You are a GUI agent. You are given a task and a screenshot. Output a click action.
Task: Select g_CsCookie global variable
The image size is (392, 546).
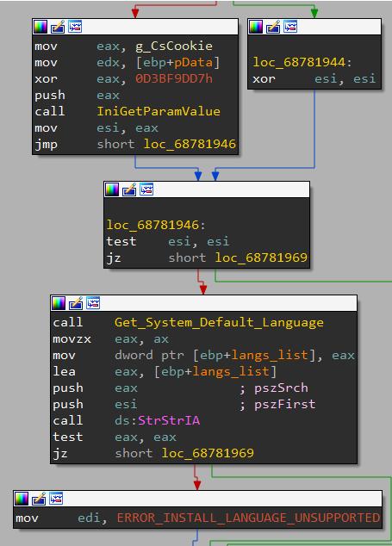click(x=174, y=46)
